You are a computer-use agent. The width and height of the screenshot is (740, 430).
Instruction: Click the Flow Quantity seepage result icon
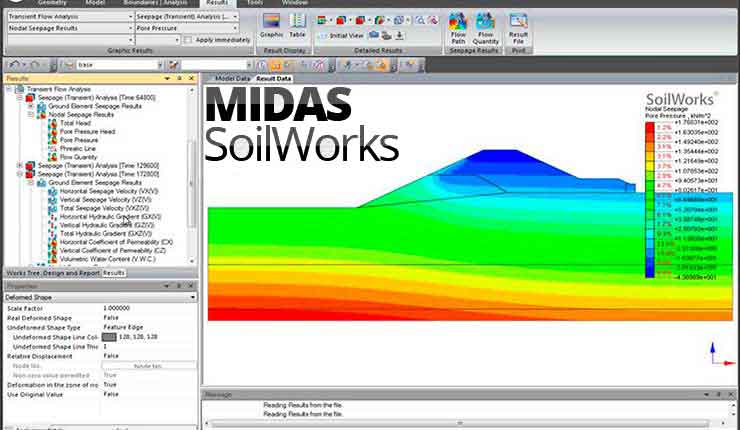click(x=485, y=28)
